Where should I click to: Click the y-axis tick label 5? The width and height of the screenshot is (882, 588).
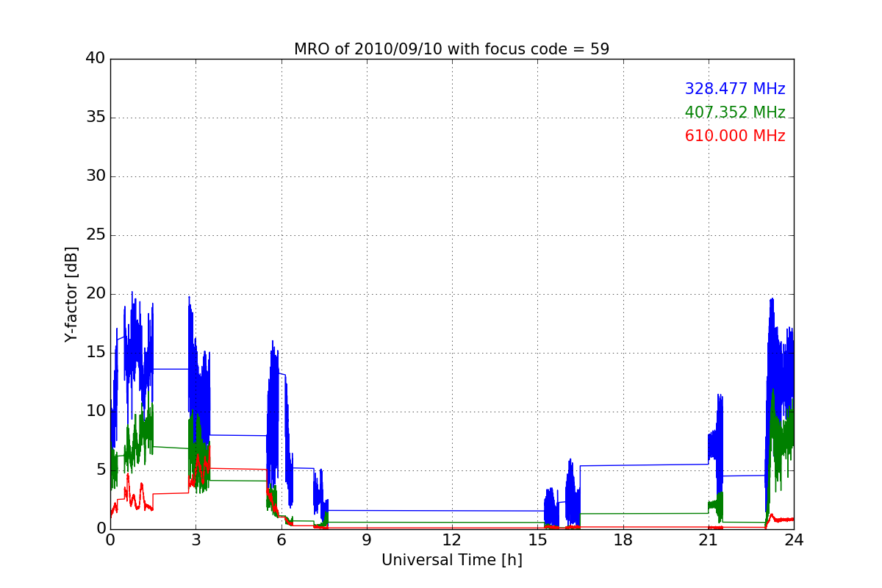click(x=101, y=470)
